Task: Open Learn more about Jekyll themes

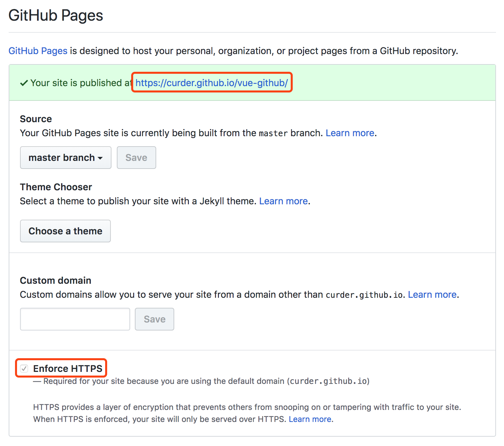Action: 283,201
